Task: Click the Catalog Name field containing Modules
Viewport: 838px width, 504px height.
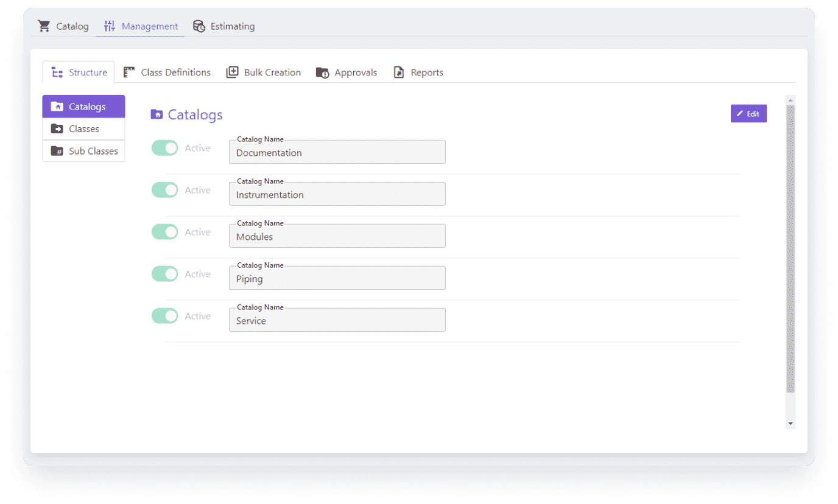Action: point(337,237)
